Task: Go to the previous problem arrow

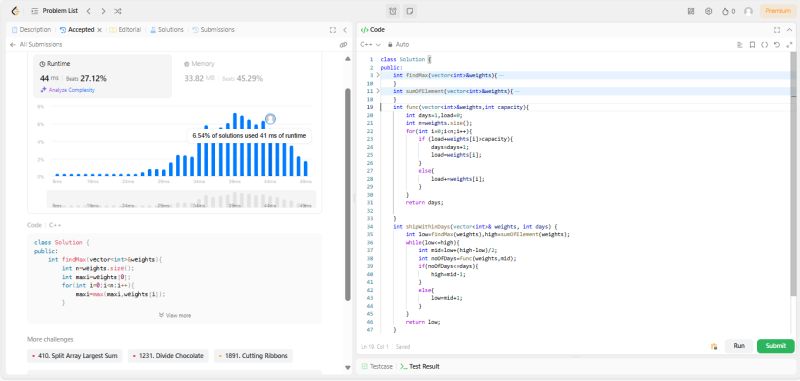Action: tap(88, 11)
